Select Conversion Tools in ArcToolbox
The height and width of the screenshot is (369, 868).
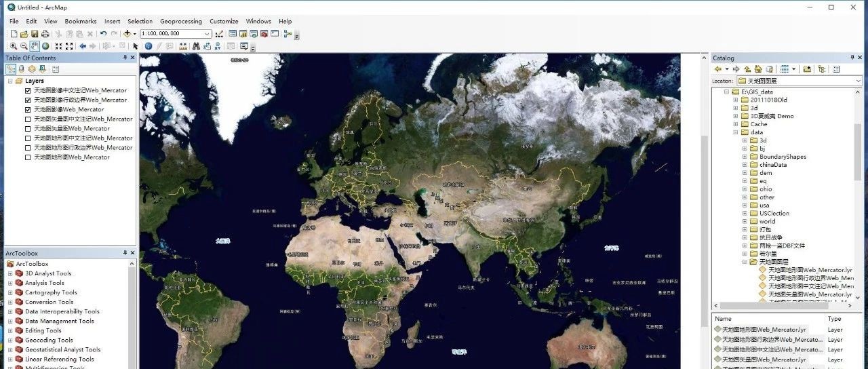click(50, 302)
